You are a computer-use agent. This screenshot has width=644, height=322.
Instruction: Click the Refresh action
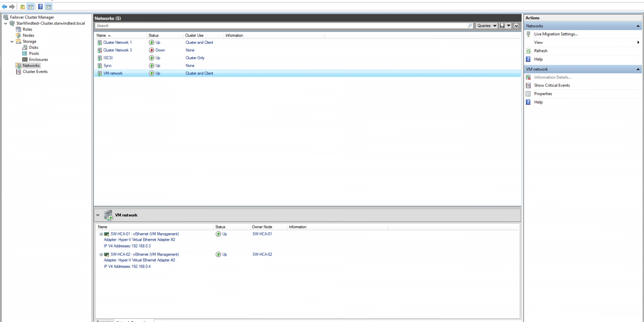(x=541, y=51)
